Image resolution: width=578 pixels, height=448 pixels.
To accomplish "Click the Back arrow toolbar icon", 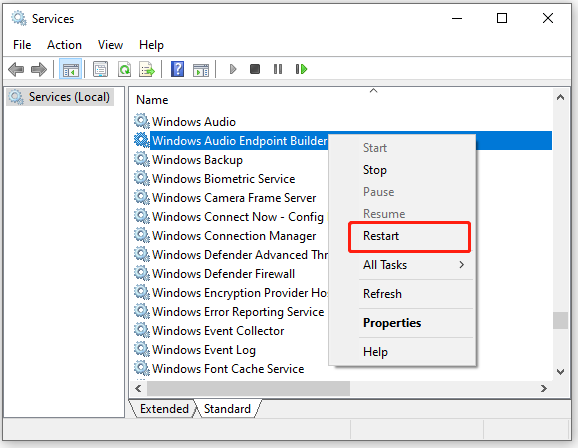I will tap(16, 69).
